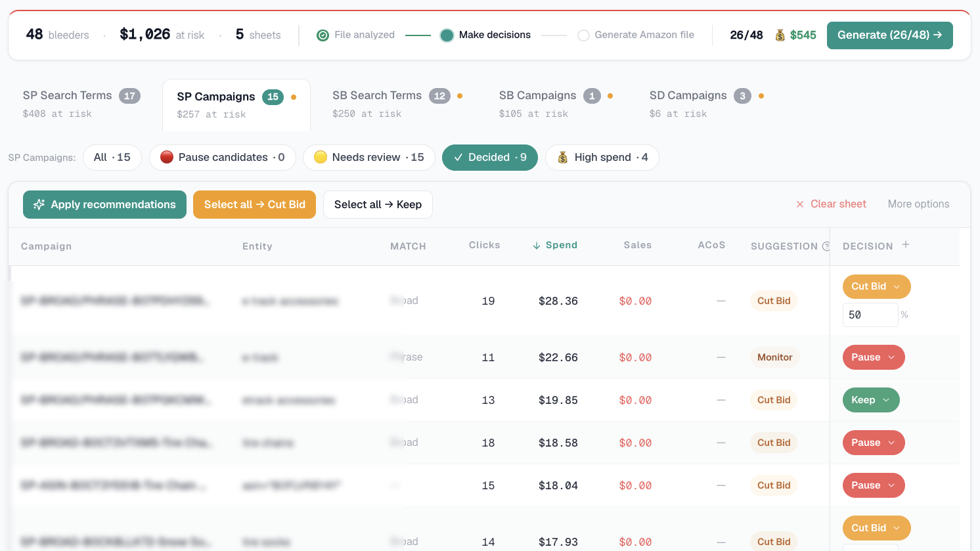Click the Generate Amazon file step circle
980x551 pixels.
coord(583,35)
